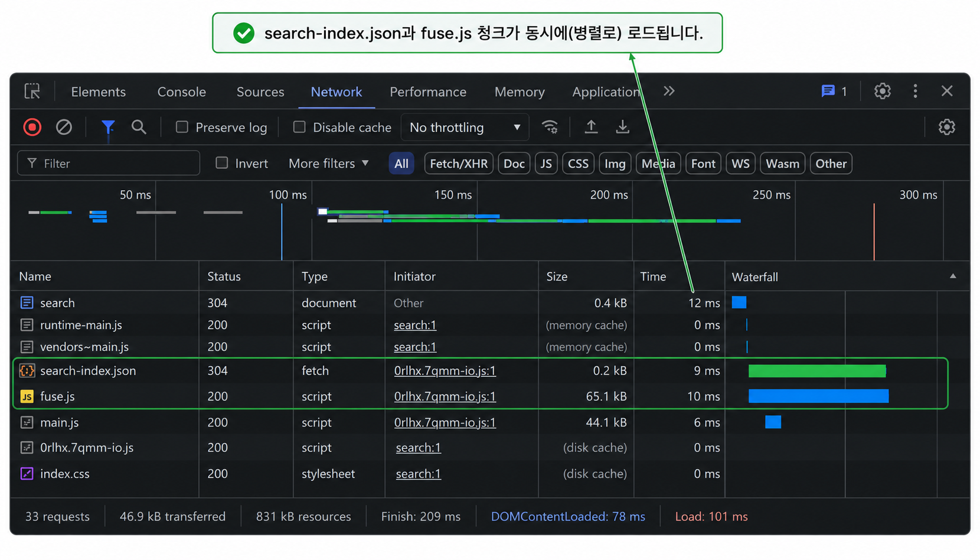The height and width of the screenshot is (560, 980).
Task: Enable the Preserve log checkbox
Action: [182, 127]
